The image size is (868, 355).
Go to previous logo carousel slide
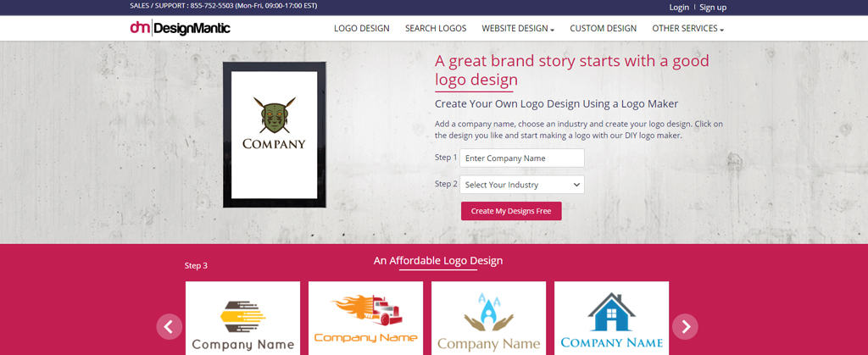click(x=169, y=327)
